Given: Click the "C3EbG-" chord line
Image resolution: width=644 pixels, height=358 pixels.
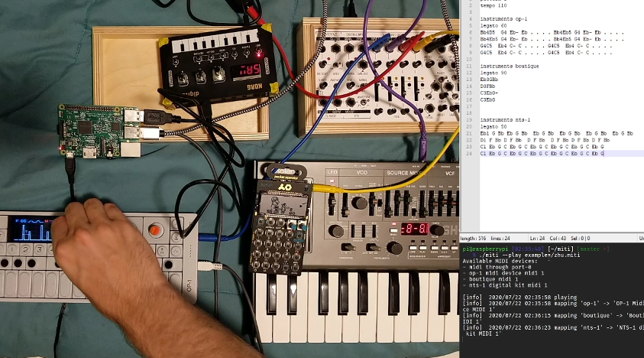Looking at the screenshot, I should 489,93.
